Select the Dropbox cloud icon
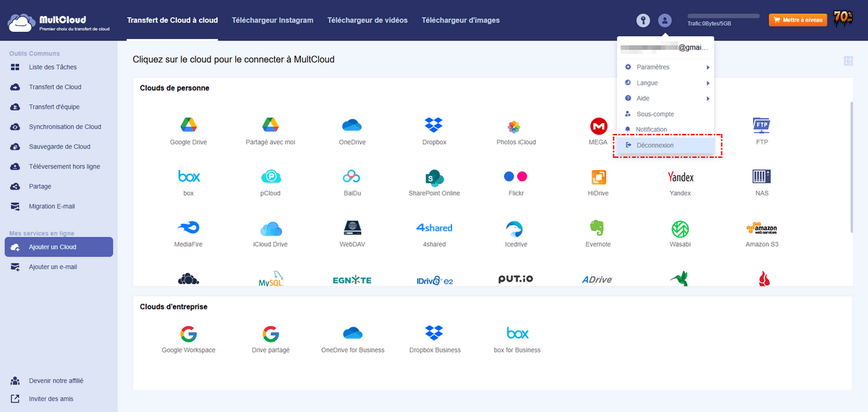 [434, 125]
